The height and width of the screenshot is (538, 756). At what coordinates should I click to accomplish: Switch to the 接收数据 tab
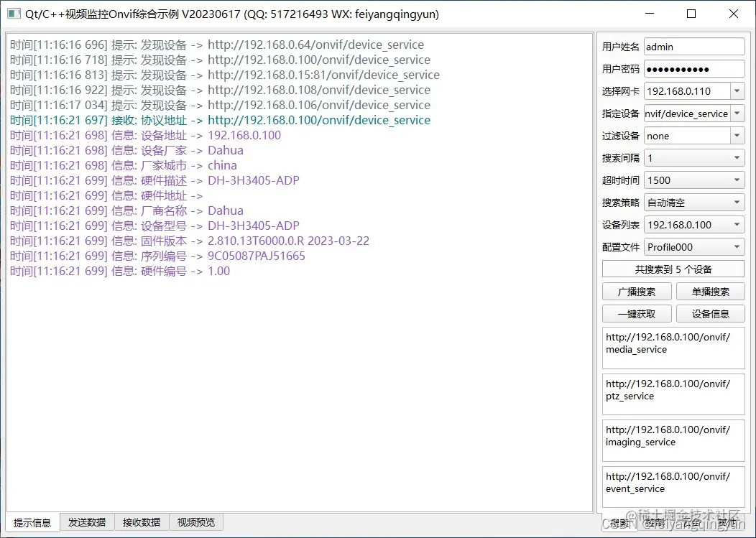(x=141, y=522)
